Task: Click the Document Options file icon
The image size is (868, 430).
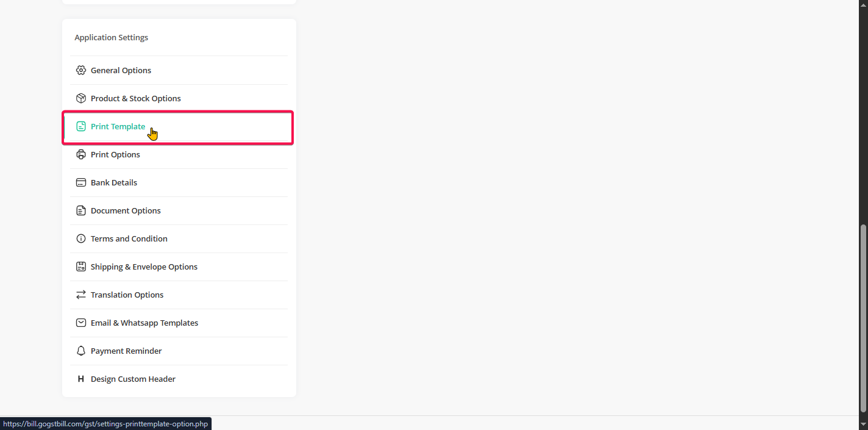Action: pos(80,210)
